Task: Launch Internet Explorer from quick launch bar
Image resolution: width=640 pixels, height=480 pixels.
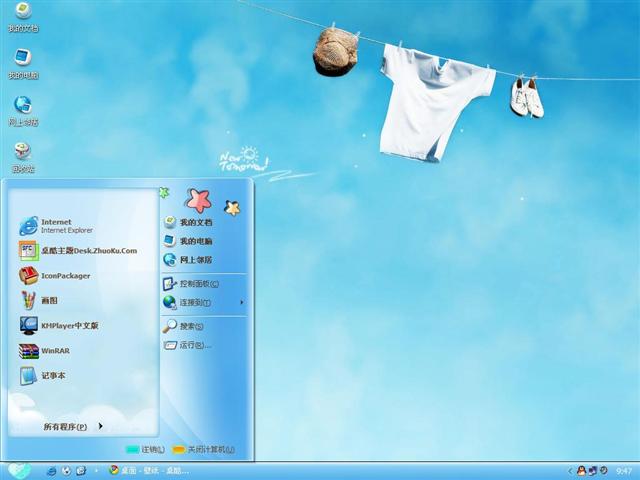Action: pyautogui.click(x=51, y=471)
